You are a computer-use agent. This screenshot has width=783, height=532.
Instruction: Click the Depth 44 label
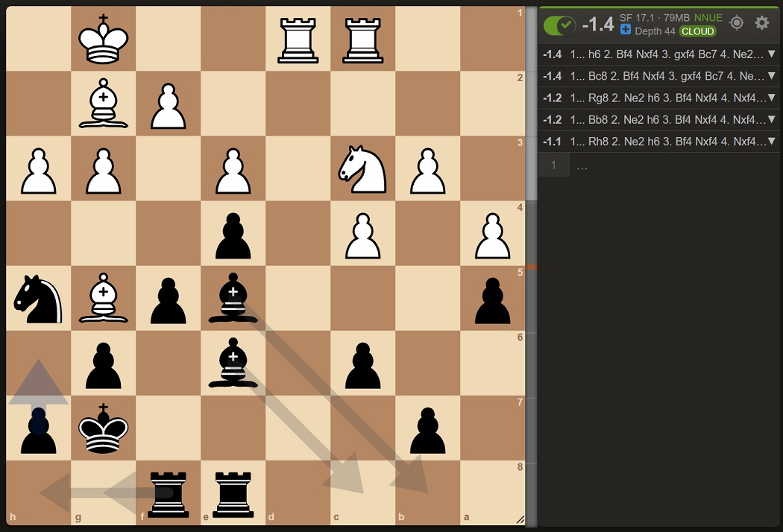tap(655, 31)
